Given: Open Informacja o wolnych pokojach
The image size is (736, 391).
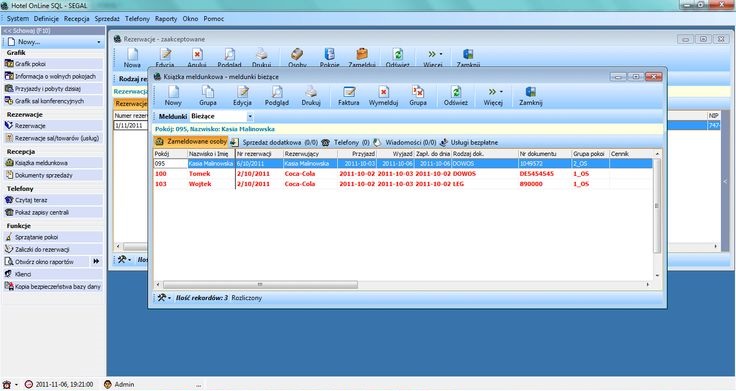Looking at the screenshot, I should click(x=53, y=76).
